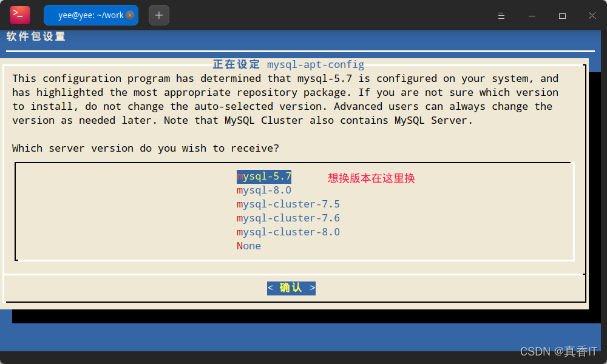
Task: Click 'Which server version do you wish to receive?'
Action: point(146,148)
